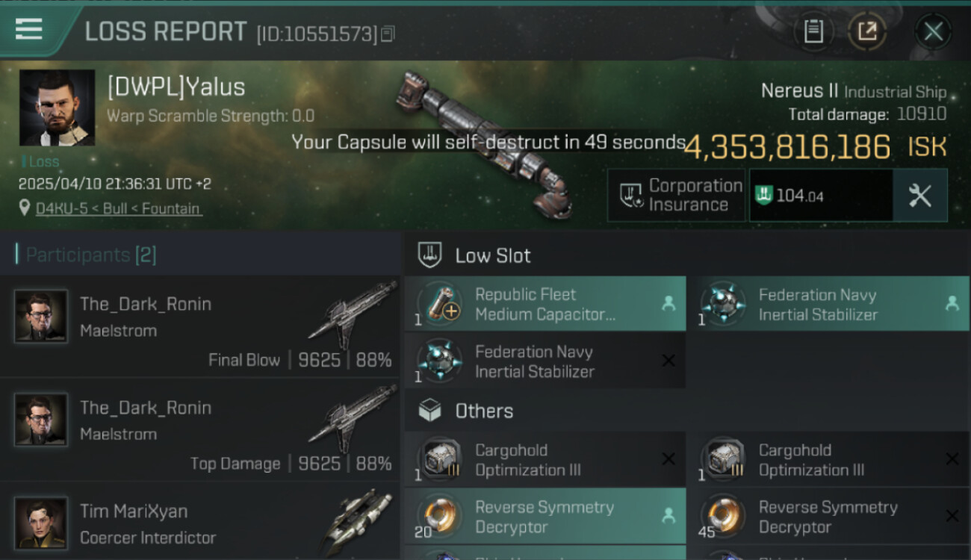Image resolution: width=971 pixels, height=560 pixels.
Task: Select the highlighted Federation Navy Inertial Stabilizer
Action: [x=828, y=305]
